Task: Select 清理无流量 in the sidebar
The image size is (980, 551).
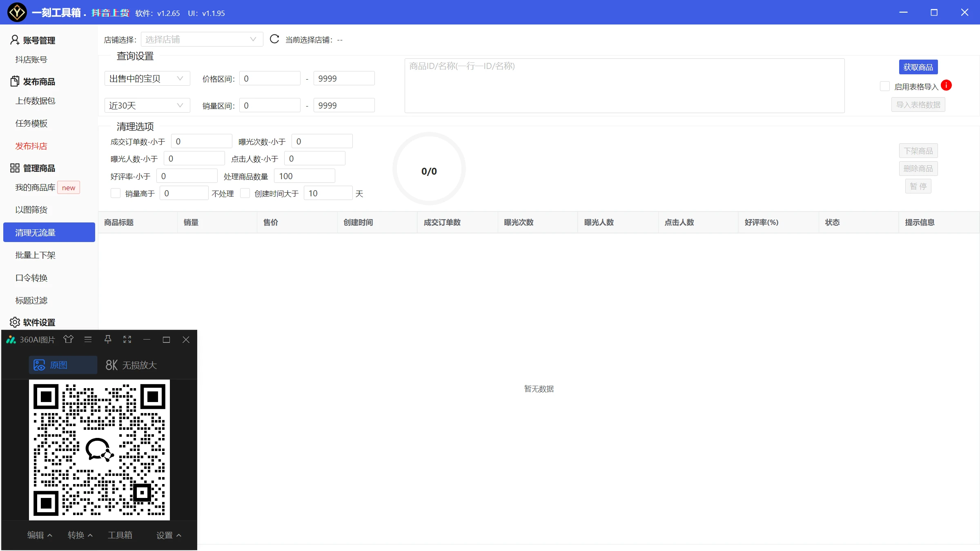Action: (x=49, y=232)
